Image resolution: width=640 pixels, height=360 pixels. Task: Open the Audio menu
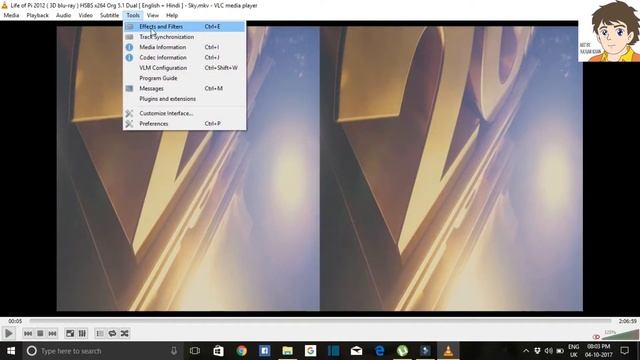point(63,15)
